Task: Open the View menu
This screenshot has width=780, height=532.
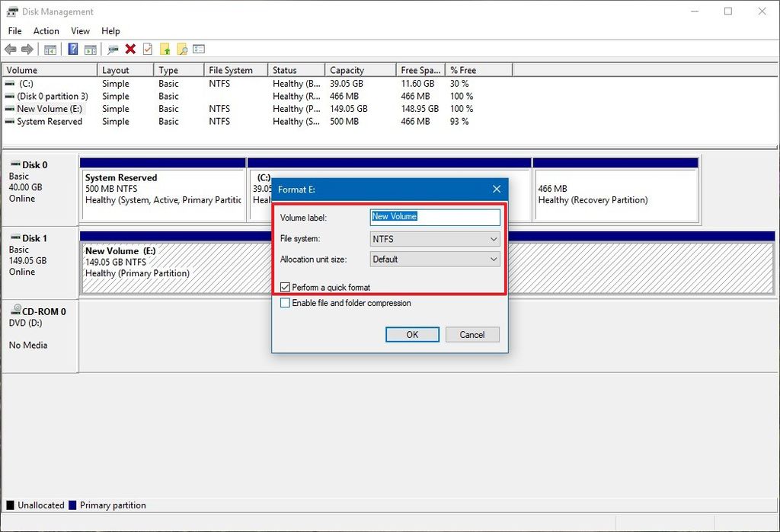Action: pyautogui.click(x=80, y=30)
